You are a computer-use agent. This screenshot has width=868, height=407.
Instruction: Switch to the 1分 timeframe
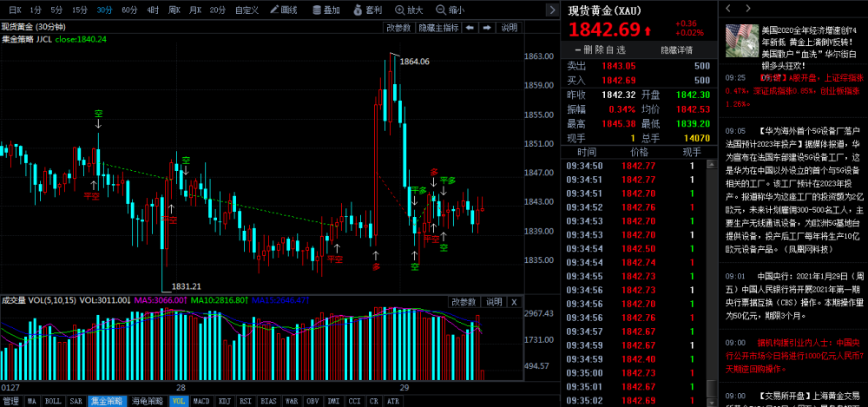36,10
